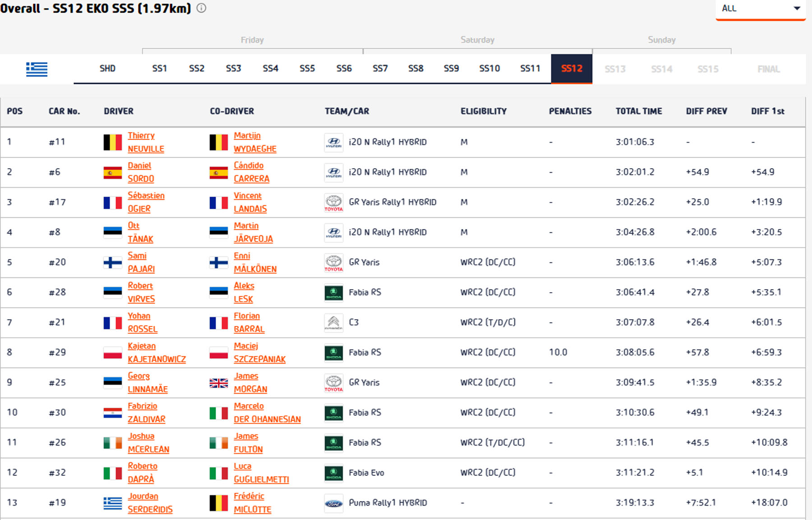Open co-driver Maciej Szczepaniak link
Viewport: 812px width, 520px height.
coord(260,353)
